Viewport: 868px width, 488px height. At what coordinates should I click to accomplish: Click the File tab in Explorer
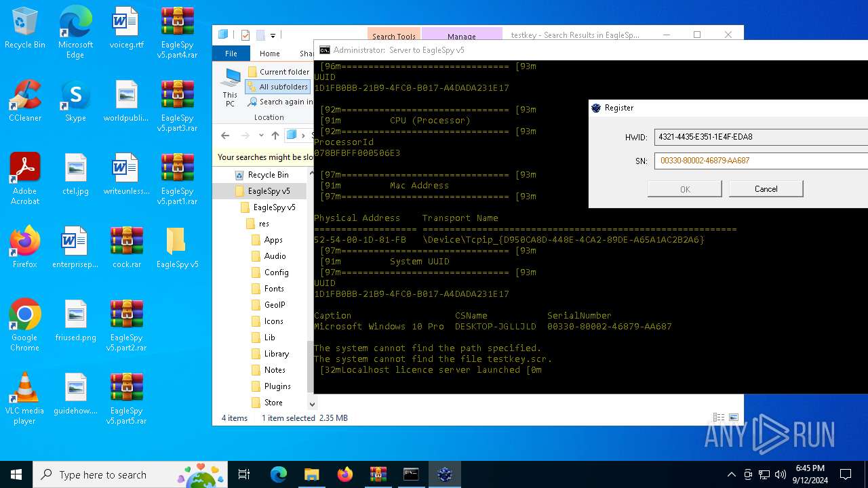[231, 54]
